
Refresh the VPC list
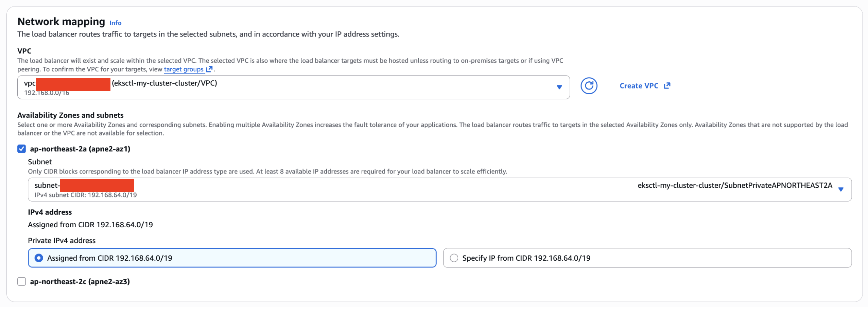[x=589, y=86]
